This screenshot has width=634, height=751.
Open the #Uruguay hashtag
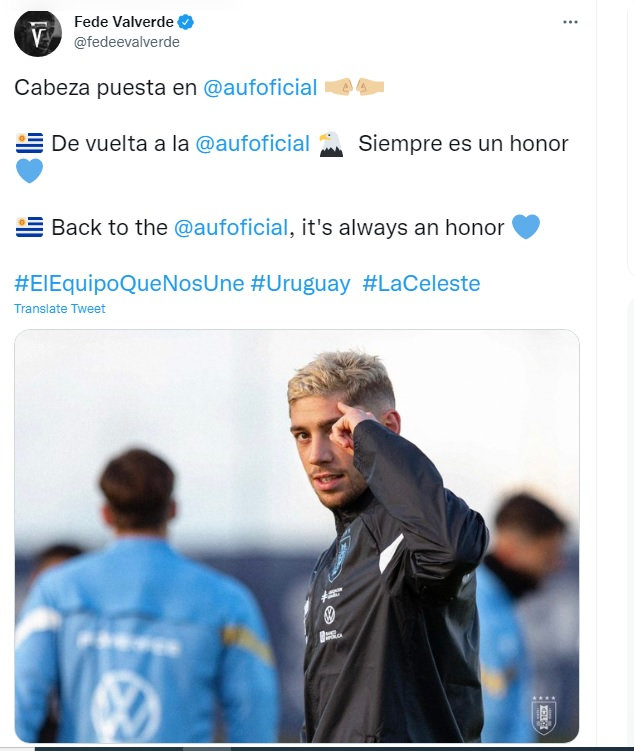[300, 284]
